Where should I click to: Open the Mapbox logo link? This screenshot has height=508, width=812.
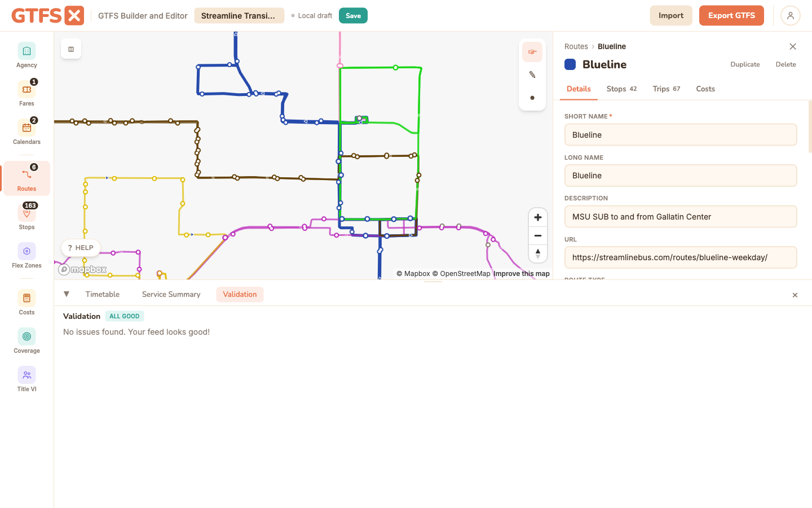click(x=82, y=269)
